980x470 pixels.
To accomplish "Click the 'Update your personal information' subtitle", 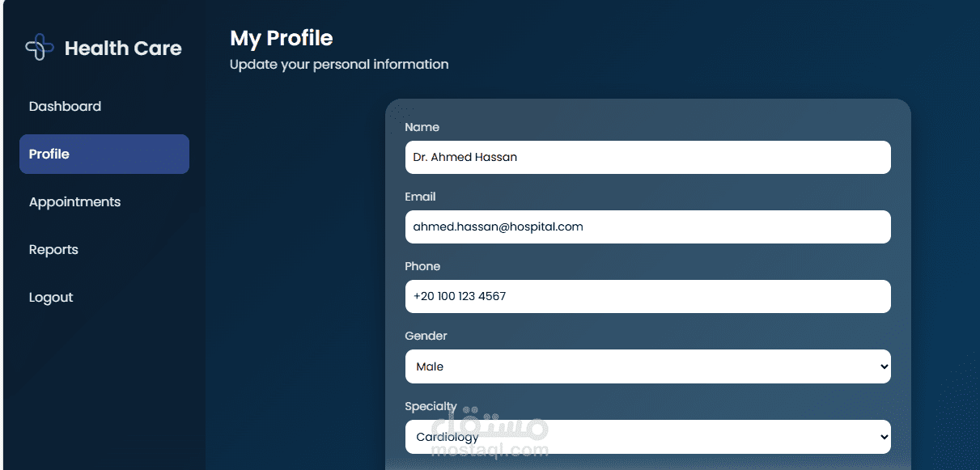I will point(339,64).
